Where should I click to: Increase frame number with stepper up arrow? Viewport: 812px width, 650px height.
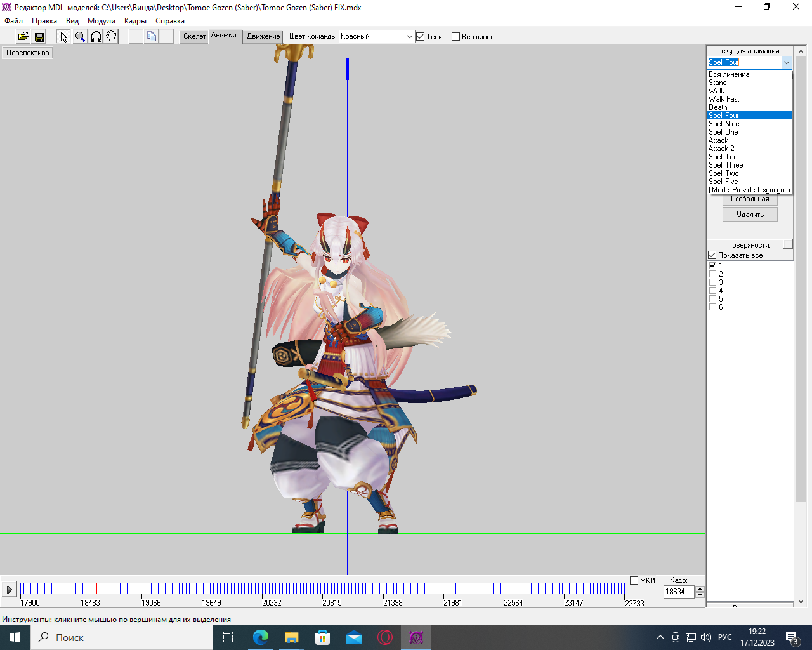pos(700,588)
